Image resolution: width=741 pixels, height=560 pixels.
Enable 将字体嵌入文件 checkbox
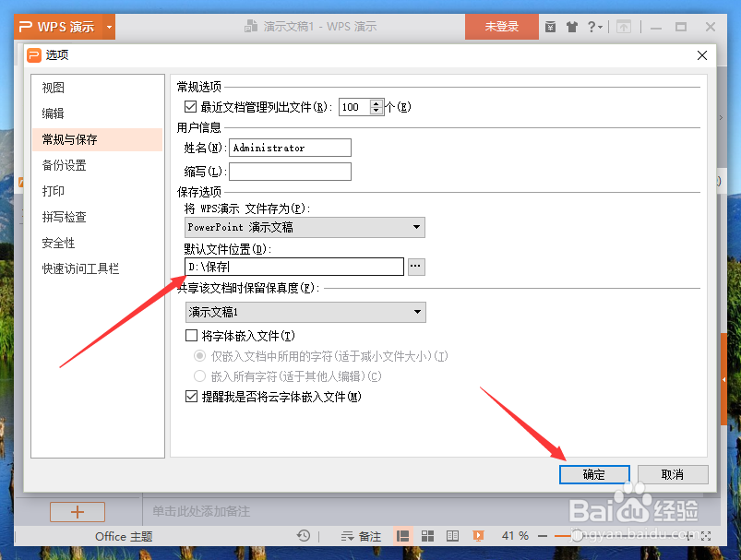click(x=191, y=336)
